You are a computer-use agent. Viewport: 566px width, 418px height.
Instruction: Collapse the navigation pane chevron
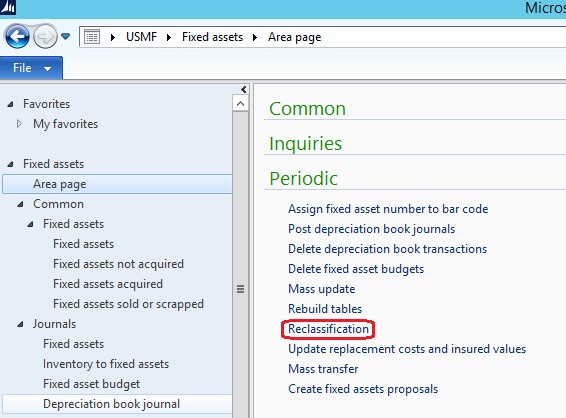pos(244,89)
